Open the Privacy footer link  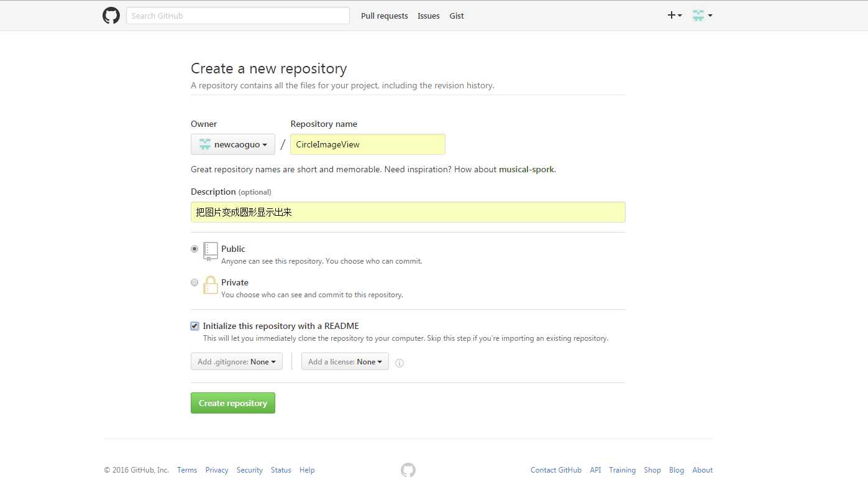coord(217,470)
